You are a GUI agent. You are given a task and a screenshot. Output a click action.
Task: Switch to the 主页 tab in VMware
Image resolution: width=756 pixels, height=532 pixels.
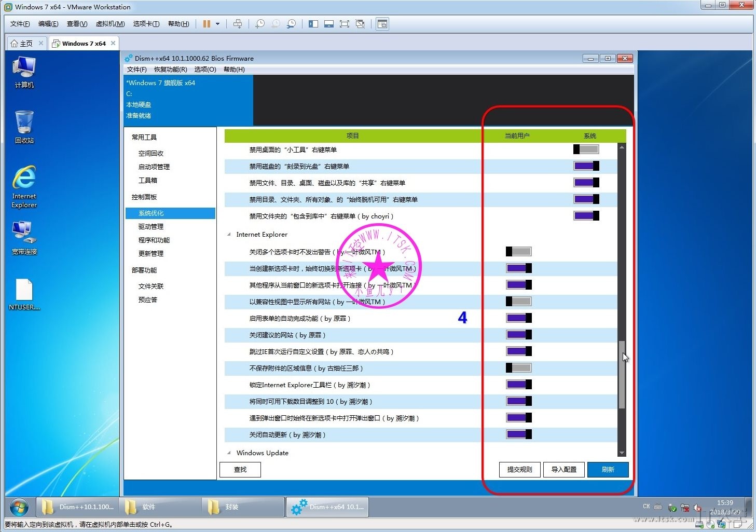[22, 44]
